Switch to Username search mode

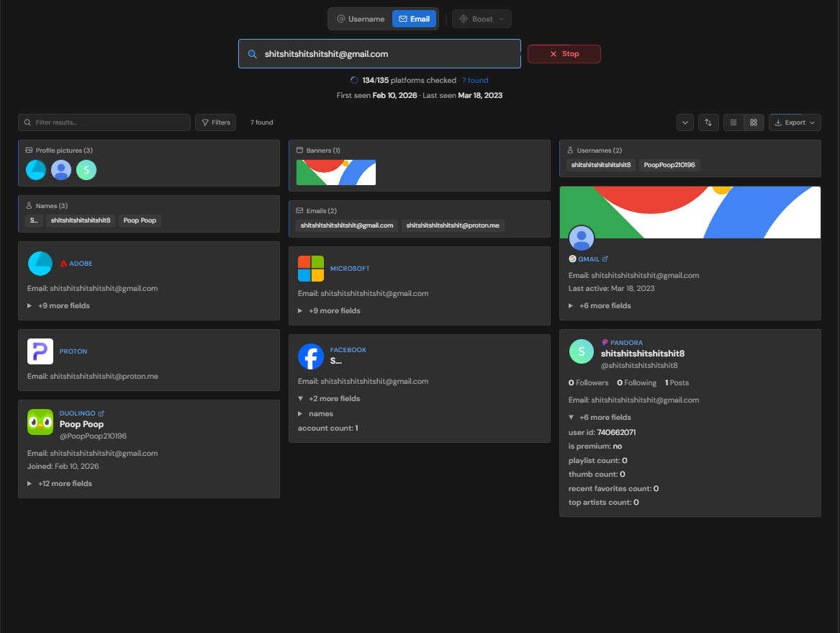pos(361,19)
